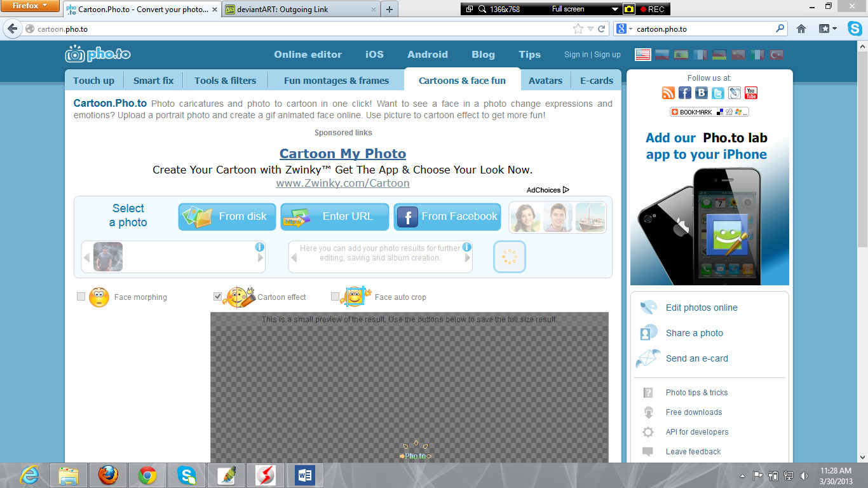
Task: Show hidden system tray icons
Action: click(x=742, y=476)
